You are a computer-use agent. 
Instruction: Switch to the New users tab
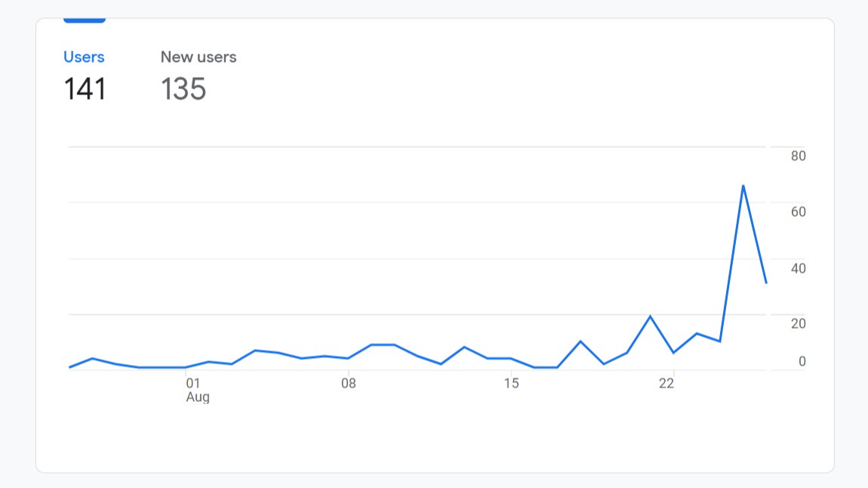tap(199, 57)
